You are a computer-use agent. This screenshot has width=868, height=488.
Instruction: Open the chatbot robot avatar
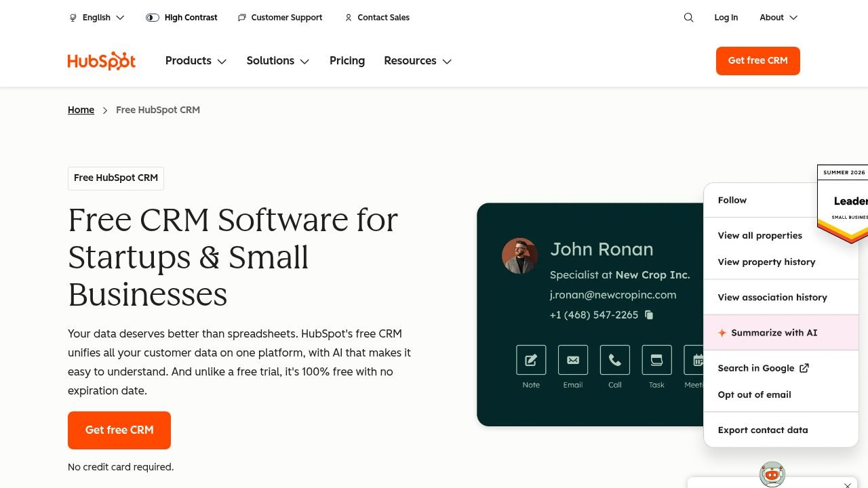[x=772, y=474]
